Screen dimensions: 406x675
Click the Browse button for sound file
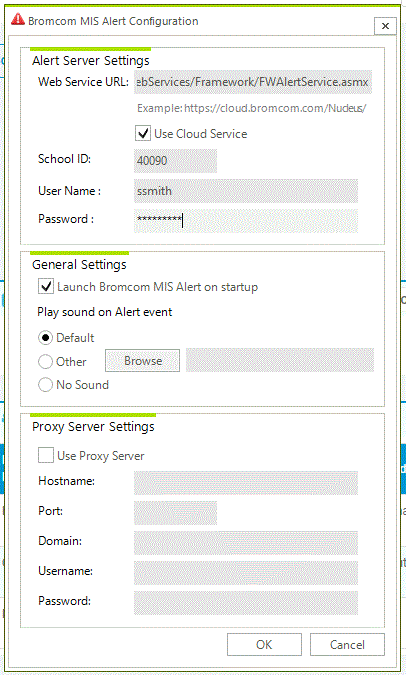tap(143, 360)
